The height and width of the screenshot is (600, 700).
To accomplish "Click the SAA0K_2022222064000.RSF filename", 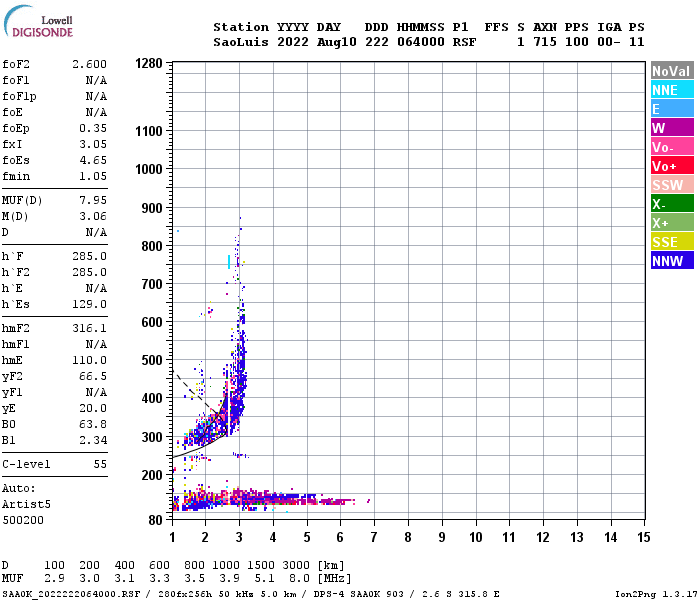I will pos(71,594).
